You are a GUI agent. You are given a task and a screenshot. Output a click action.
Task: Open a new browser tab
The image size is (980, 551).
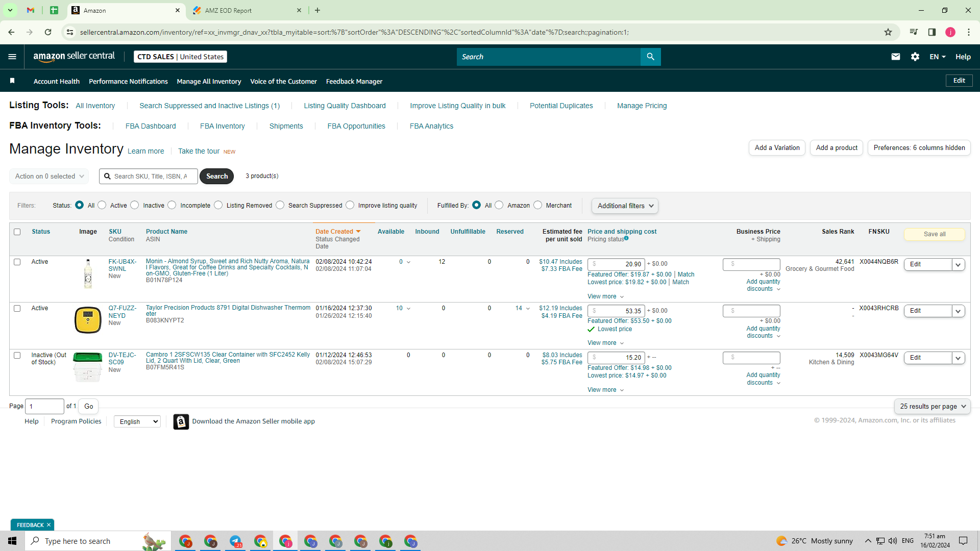317,10
